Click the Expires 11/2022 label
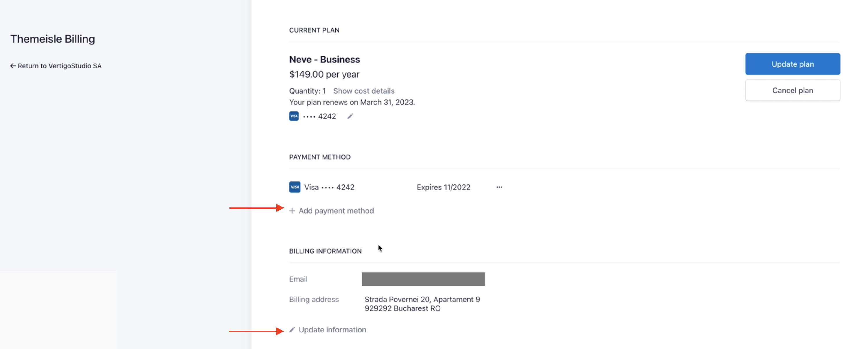Image resolution: width=868 pixels, height=349 pixels. 443,188
